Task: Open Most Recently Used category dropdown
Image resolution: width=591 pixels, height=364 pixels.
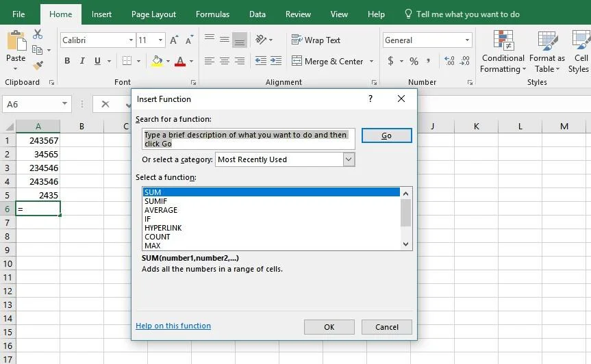Action: click(349, 159)
